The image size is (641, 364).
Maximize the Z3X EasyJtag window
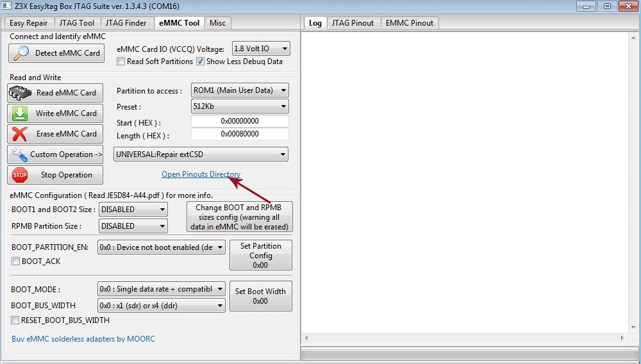(608, 6)
